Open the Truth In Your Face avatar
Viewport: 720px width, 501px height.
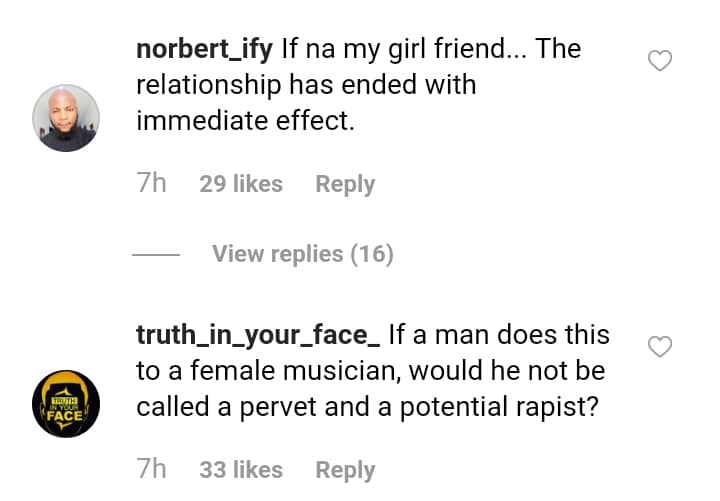pyautogui.click(x=66, y=403)
